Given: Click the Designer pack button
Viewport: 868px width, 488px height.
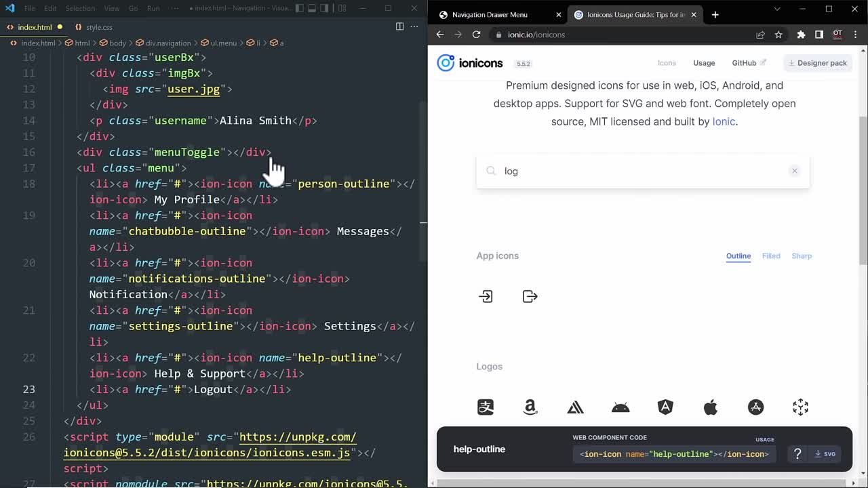Looking at the screenshot, I should [x=817, y=63].
